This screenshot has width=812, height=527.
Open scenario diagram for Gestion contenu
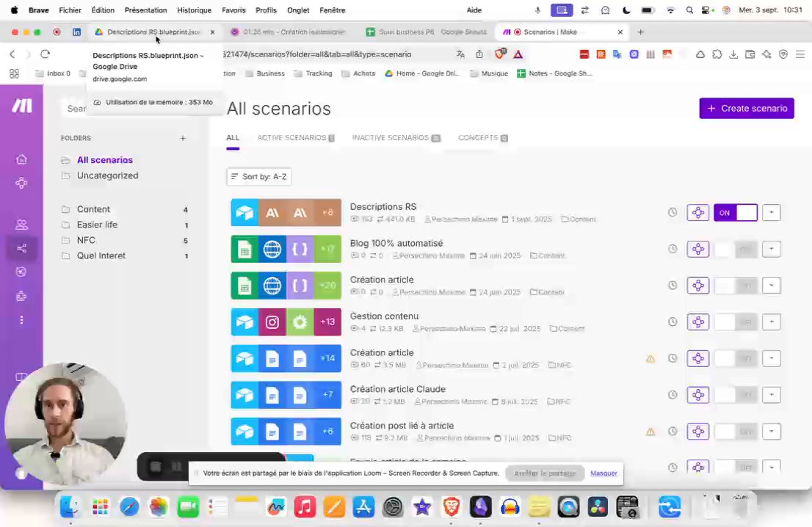[x=698, y=322]
